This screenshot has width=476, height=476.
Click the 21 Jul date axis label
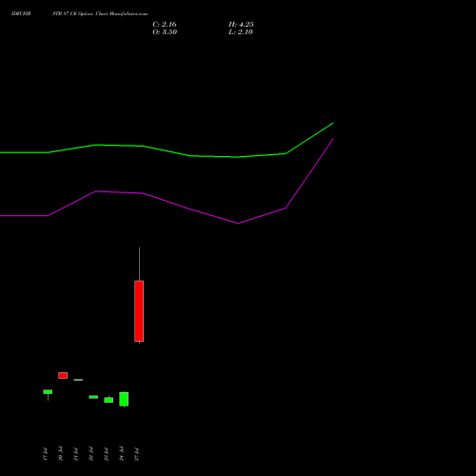(75, 454)
